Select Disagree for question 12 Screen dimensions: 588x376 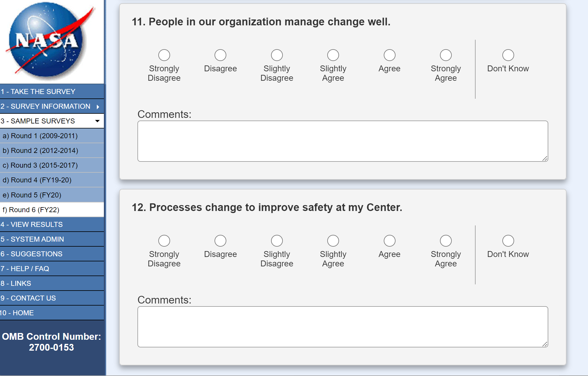coord(220,241)
